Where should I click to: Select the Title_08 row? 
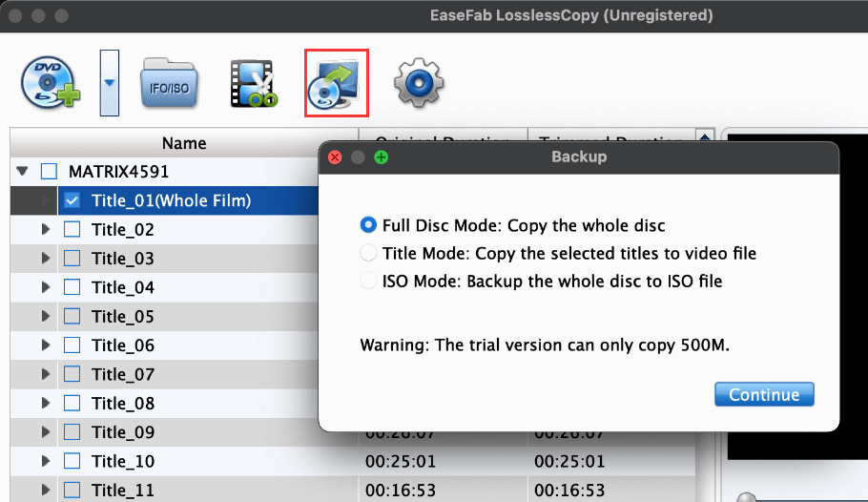[164, 403]
